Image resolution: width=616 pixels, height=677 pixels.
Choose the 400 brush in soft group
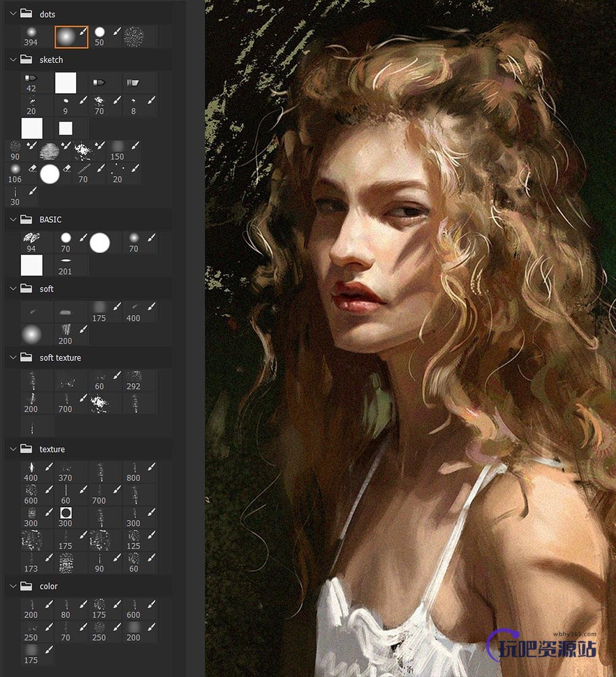(x=139, y=312)
